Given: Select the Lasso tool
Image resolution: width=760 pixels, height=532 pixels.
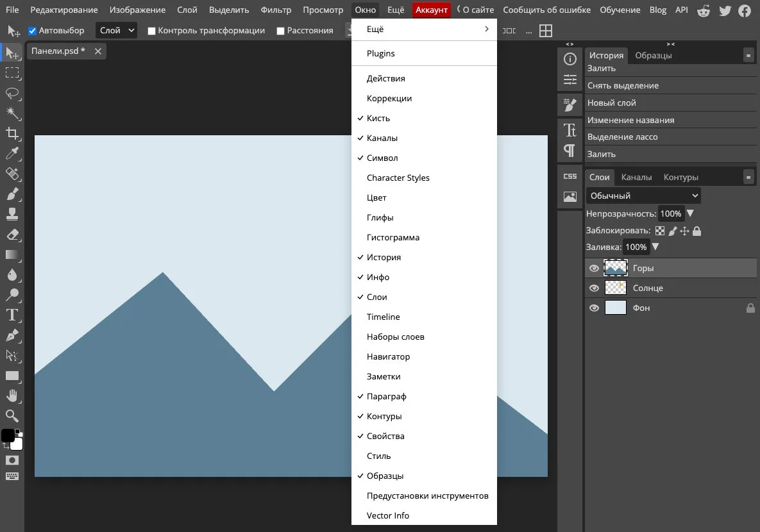Looking at the screenshot, I should (12, 94).
